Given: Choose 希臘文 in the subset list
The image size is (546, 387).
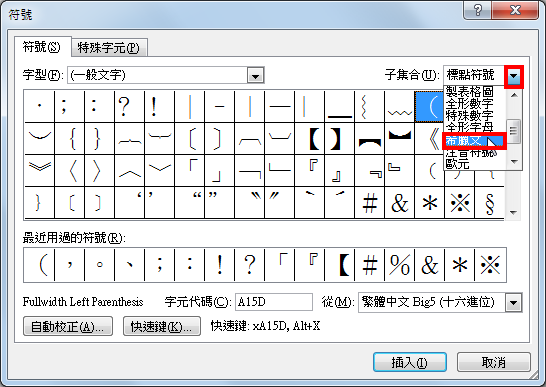Looking at the screenshot, I should [x=474, y=141].
